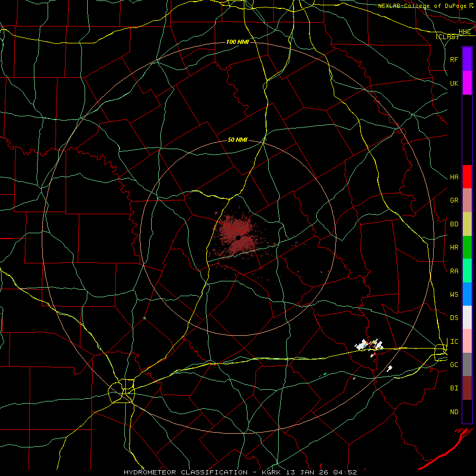Viewport: 476px width, 476px height.
Task: Click the DS white legend swatch
Action: 467,317
